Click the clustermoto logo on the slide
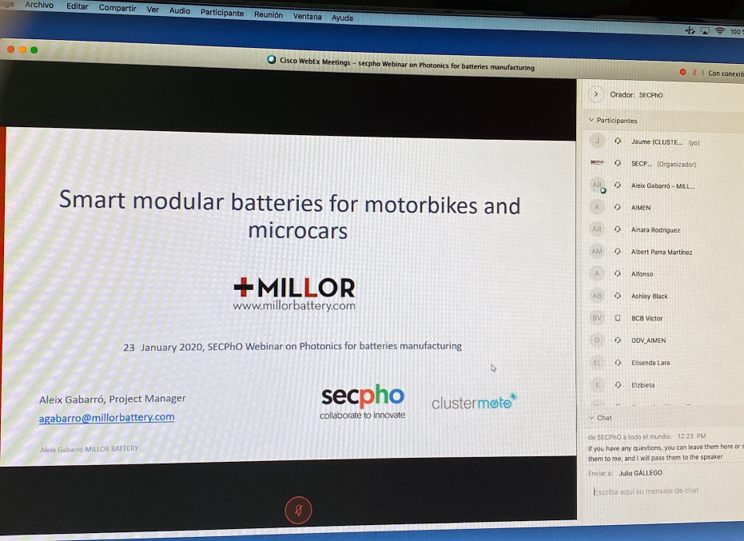Screen dimensions: 744x541 point(474,401)
